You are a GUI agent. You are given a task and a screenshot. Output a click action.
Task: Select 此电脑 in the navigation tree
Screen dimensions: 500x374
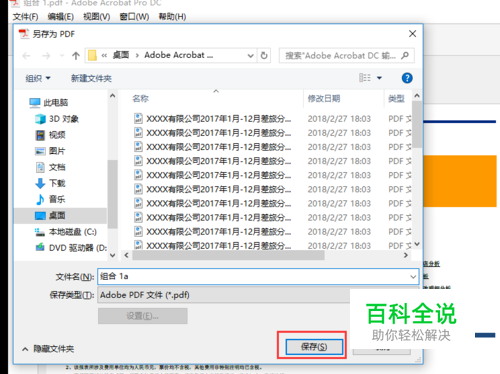(48, 102)
